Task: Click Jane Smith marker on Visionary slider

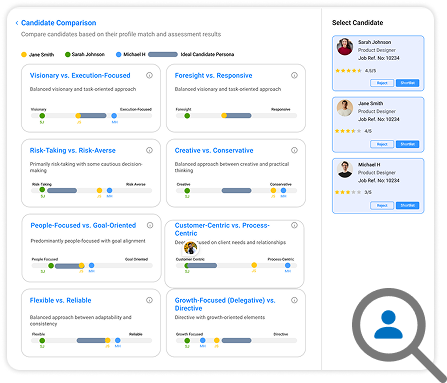Action: point(78,116)
